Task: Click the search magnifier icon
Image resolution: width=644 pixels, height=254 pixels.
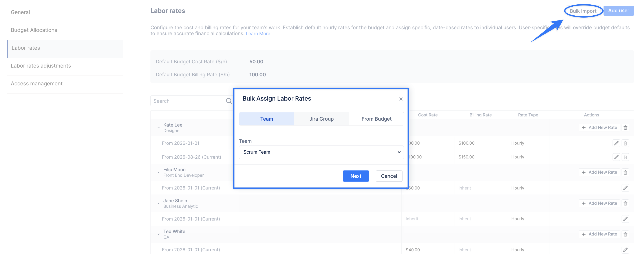Action: pyautogui.click(x=229, y=101)
